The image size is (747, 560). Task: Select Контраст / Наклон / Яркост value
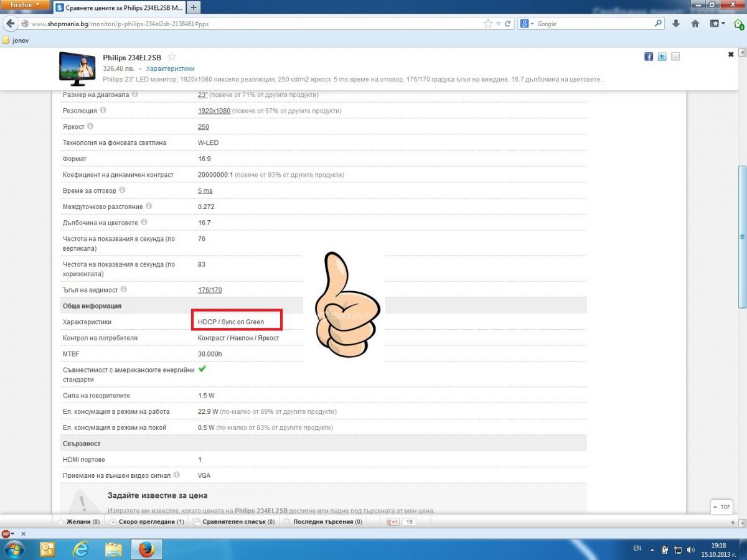pyautogui.click(x=238, y=338)
